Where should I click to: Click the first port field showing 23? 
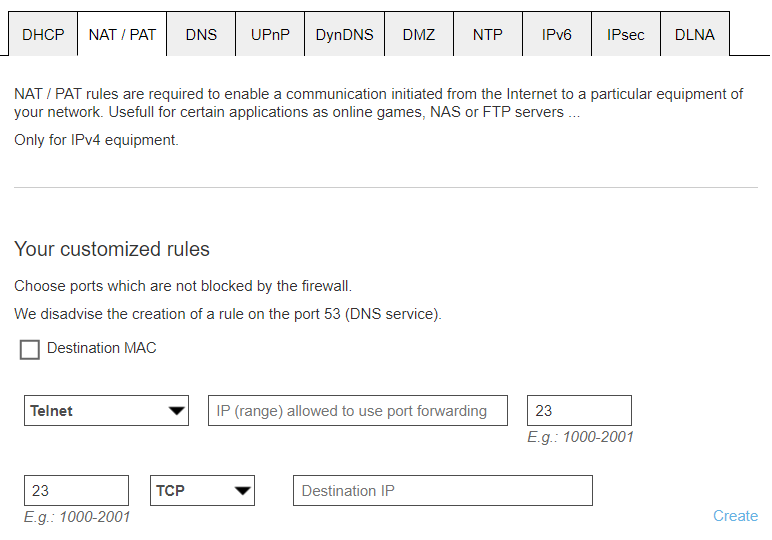[579, 410]
